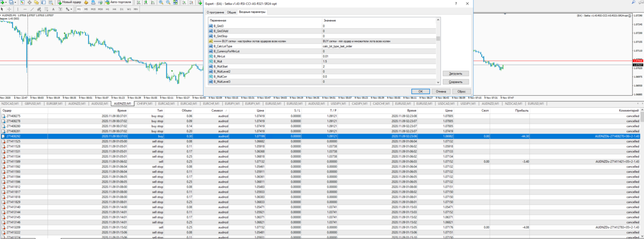Switch chart to line chart icon
This screenshot has width=644, height=239.
(153, 2)
